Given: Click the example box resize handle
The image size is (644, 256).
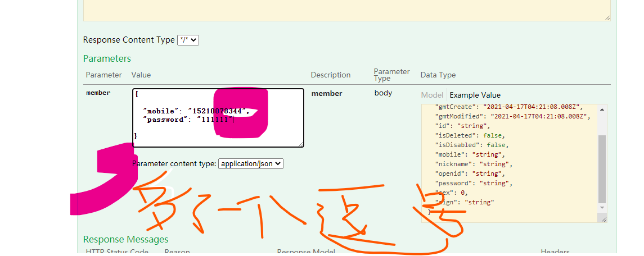Looking at the screenshot, I should point(604,220).
